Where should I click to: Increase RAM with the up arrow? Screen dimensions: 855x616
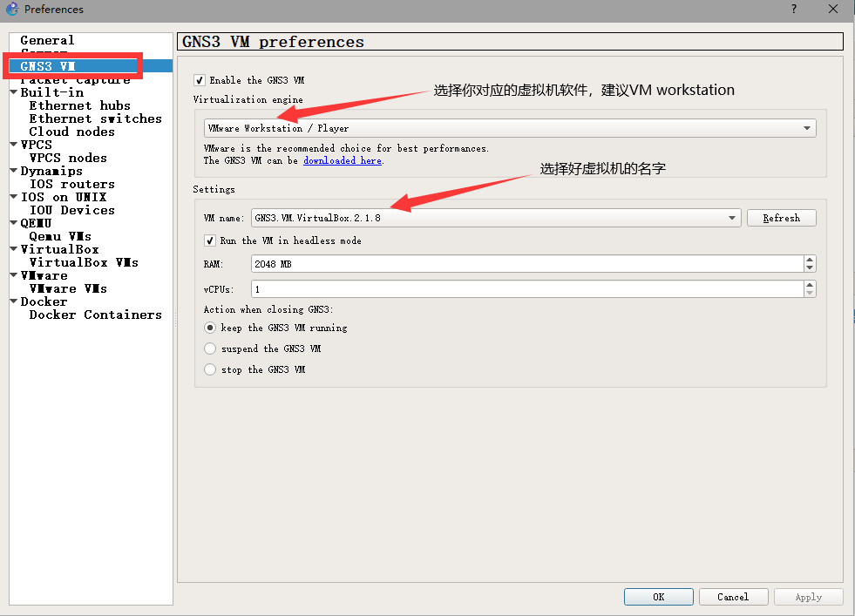810,260
